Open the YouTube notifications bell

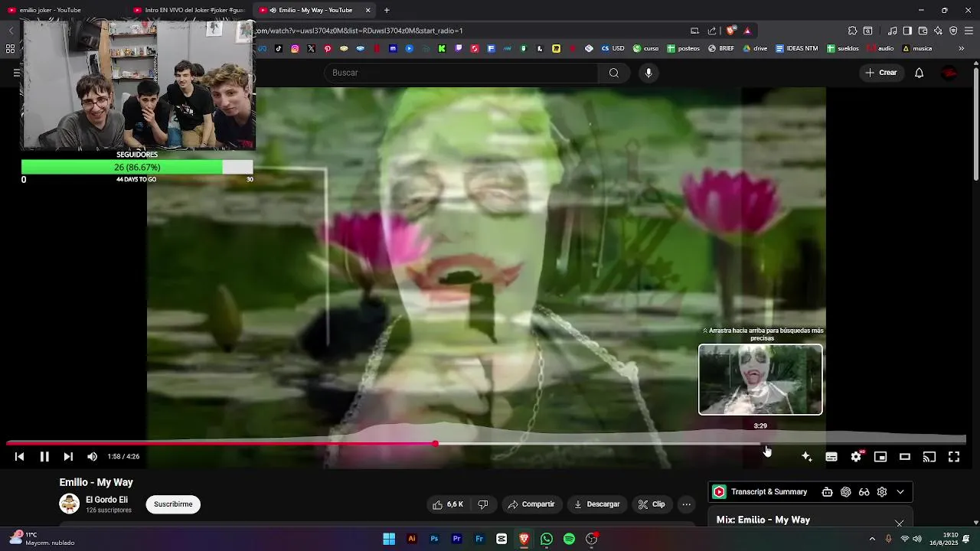[919, 73]
